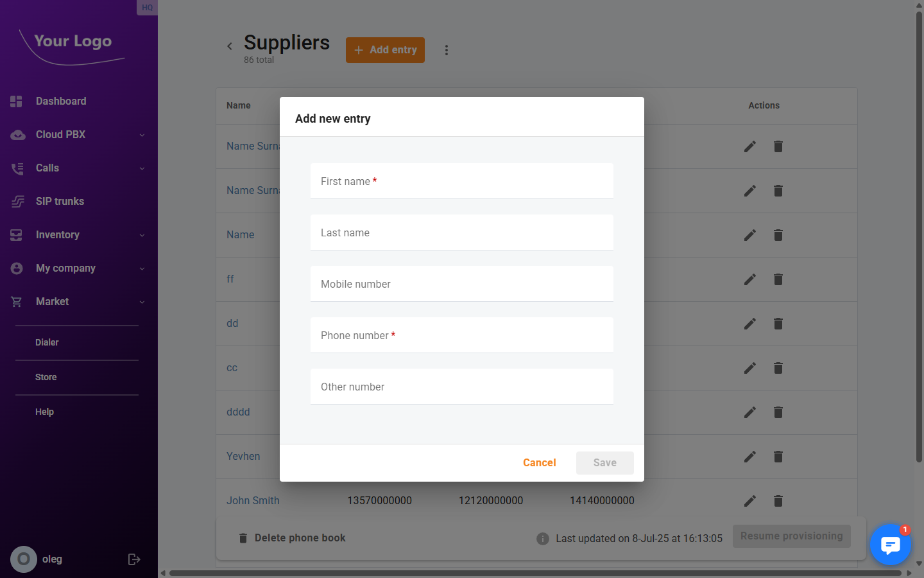Select the Market shopping cart icon
The height and width of the screenshot is (578, 924).
point(15,301)
